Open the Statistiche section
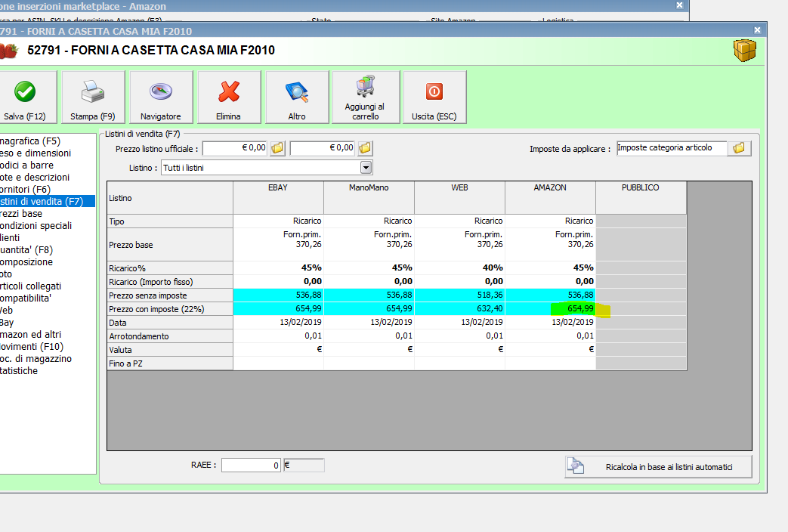Viewport: 788px width, 532px height. click(19, 370)
